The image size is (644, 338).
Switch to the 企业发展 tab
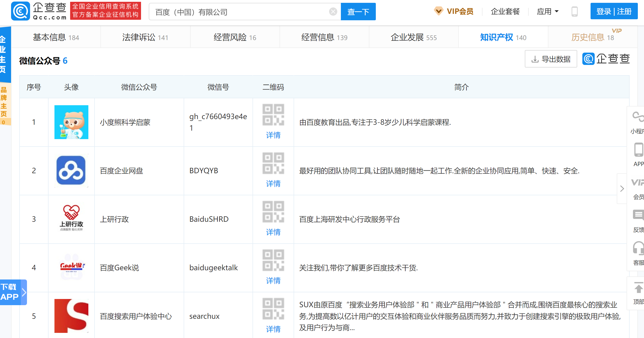pos(414,37)
